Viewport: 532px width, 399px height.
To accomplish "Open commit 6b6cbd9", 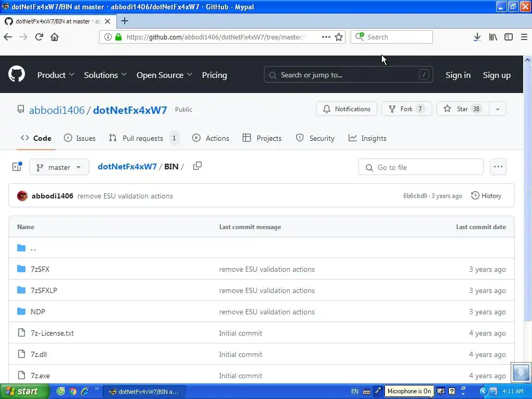I will coord(415,196).
